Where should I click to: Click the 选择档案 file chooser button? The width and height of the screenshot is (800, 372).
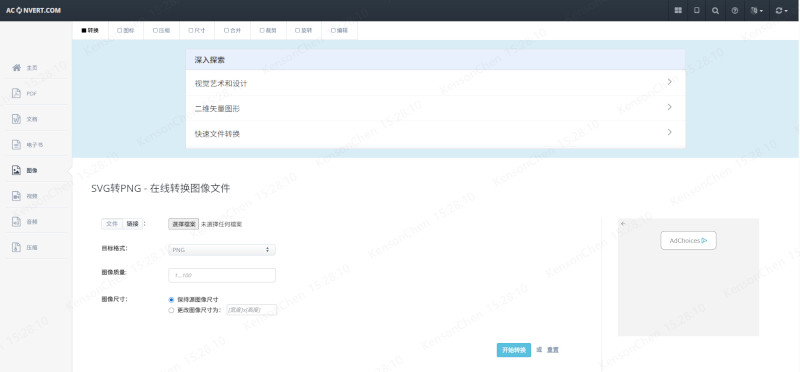coord(184,224)
